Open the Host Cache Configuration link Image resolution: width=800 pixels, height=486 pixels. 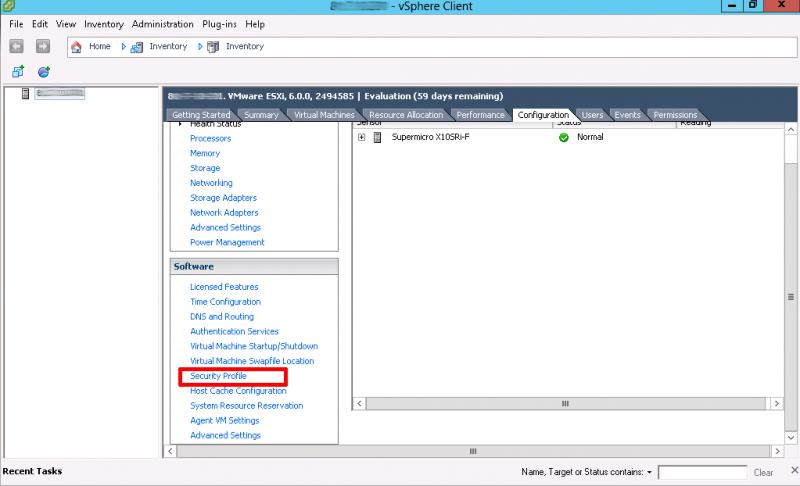(x=238, y=391)
